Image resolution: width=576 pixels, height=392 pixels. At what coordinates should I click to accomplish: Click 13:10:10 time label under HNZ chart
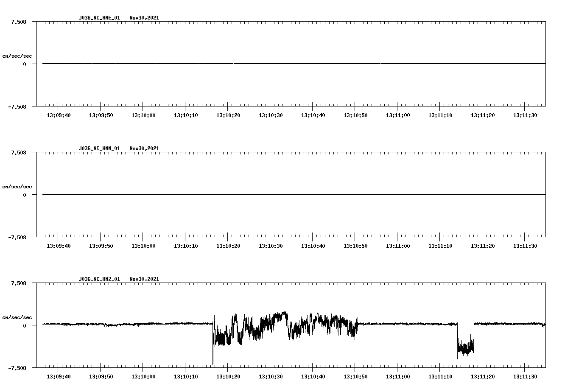[x=186, y=377]
